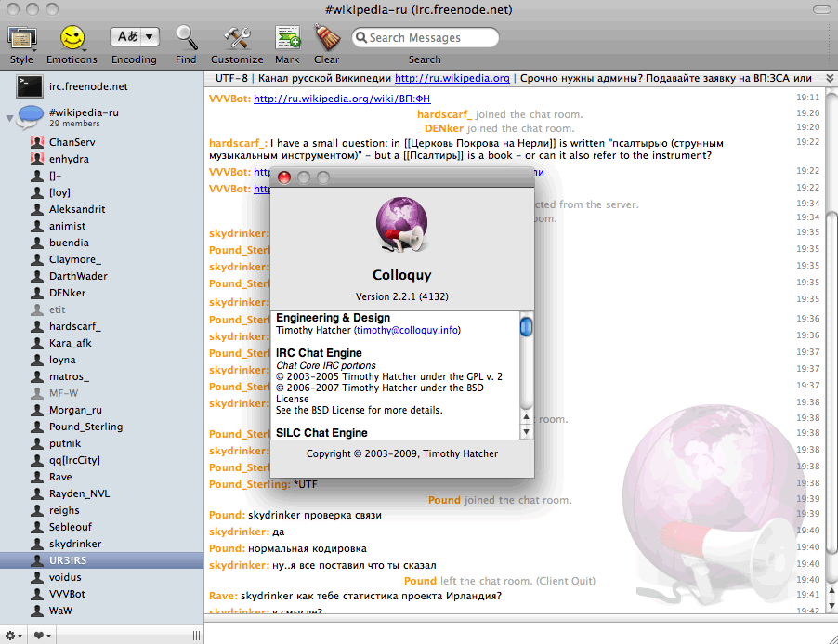
Task: Click the sidebar resize grip handle
Action: tap(197, 636)
